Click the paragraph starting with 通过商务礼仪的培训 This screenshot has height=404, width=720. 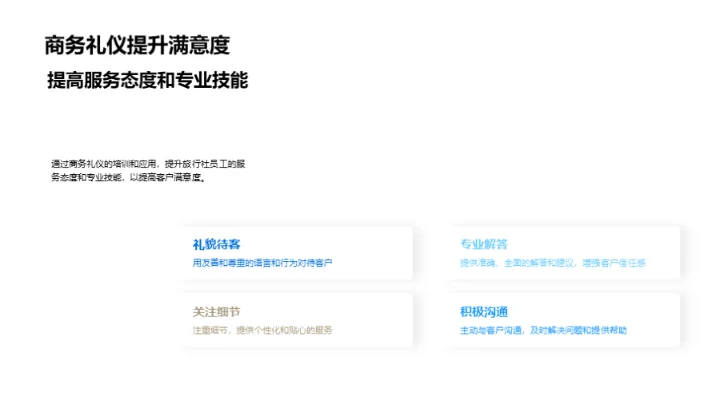tap(148, 170)
